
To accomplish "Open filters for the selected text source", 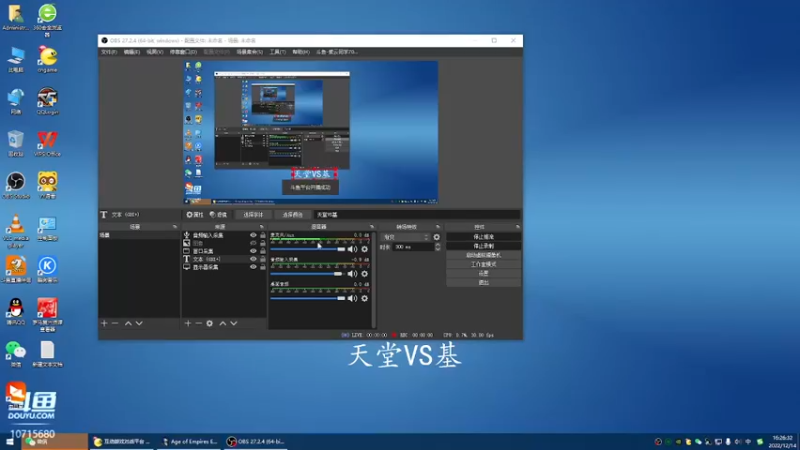I will click(x=218, y=215).
